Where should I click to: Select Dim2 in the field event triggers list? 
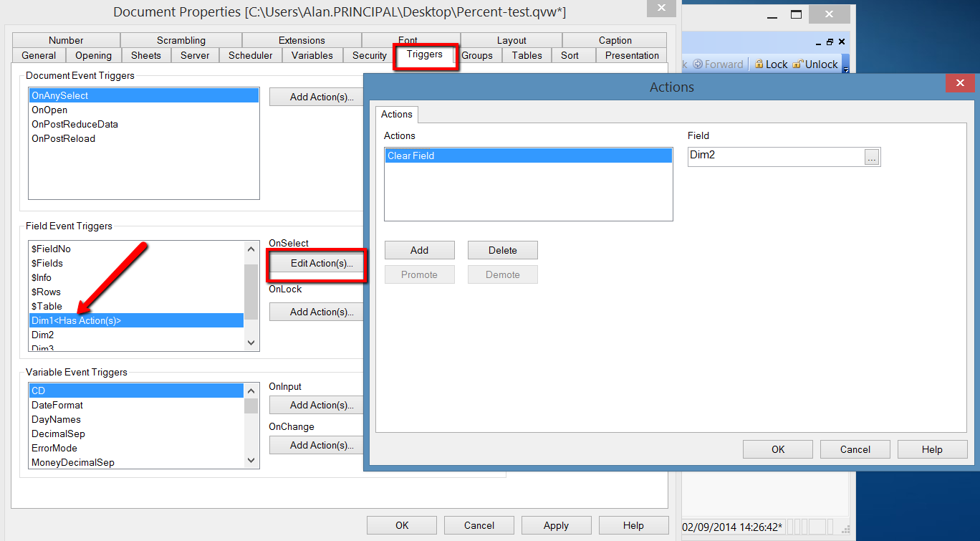[x=136, y=335]
